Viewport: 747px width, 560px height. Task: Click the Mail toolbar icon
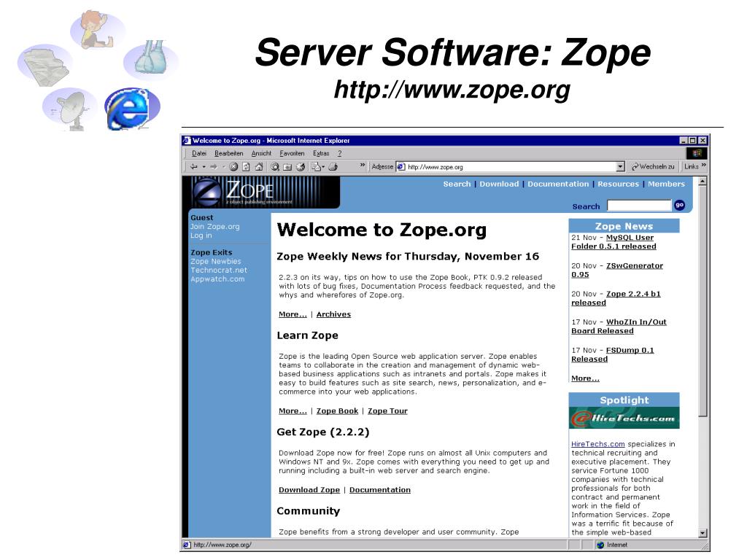(x=316, y=167)
